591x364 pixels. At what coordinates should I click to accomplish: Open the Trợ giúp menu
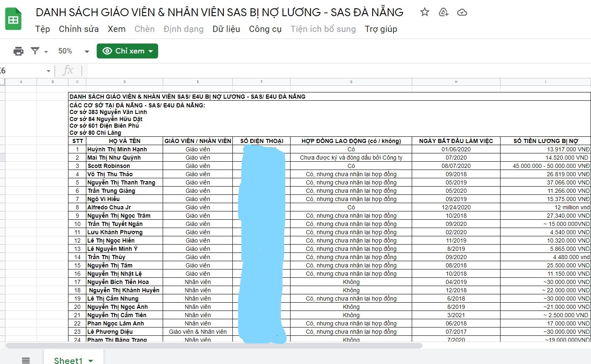[x=381, y=29]
